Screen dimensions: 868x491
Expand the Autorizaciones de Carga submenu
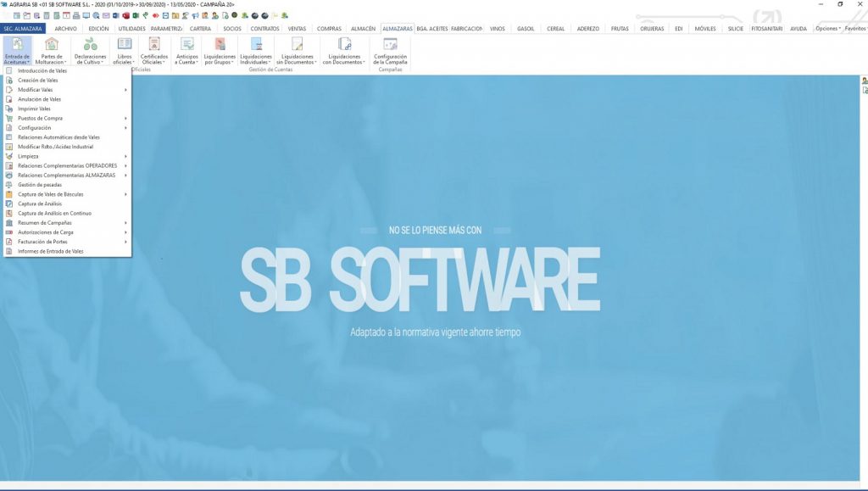(x=68, y=232)
